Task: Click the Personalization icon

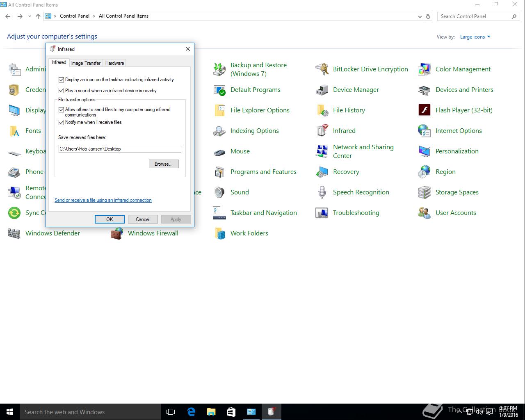Action: point(425,151)
